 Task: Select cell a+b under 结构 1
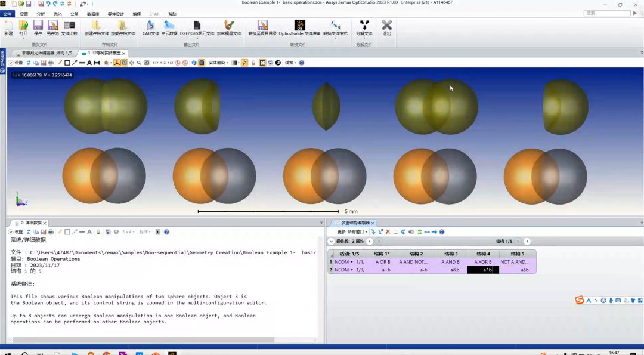click(x=381, y=270)
